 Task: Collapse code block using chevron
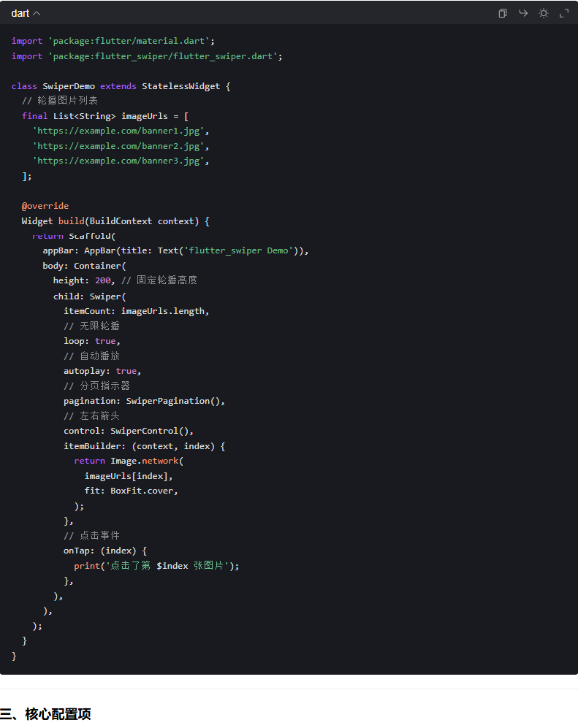[x=37, y=14]
